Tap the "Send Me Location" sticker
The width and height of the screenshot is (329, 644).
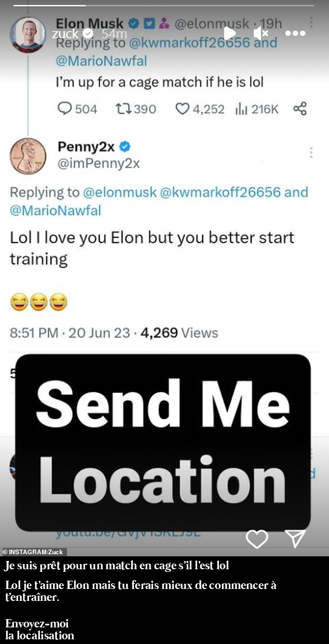162,442
